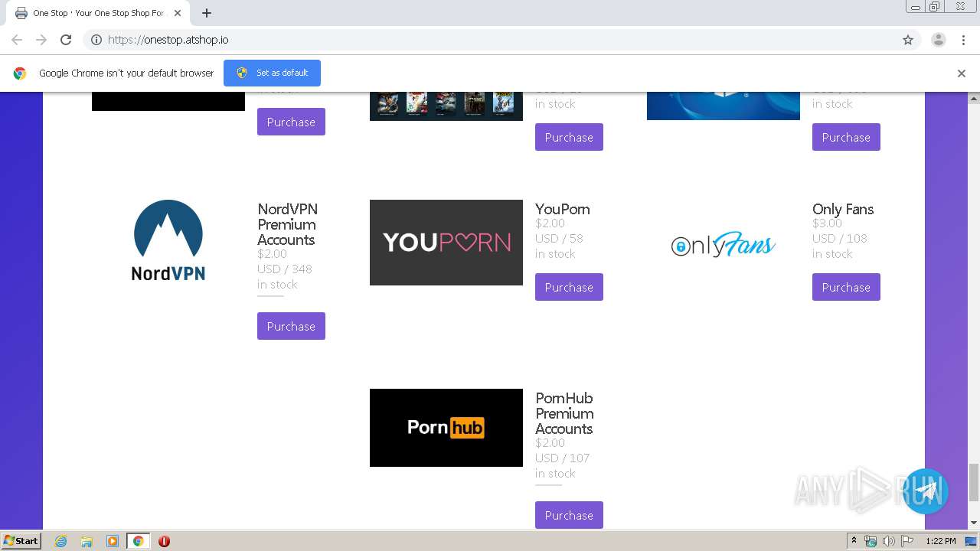Close the One Stop browser tab

(178, 13)
